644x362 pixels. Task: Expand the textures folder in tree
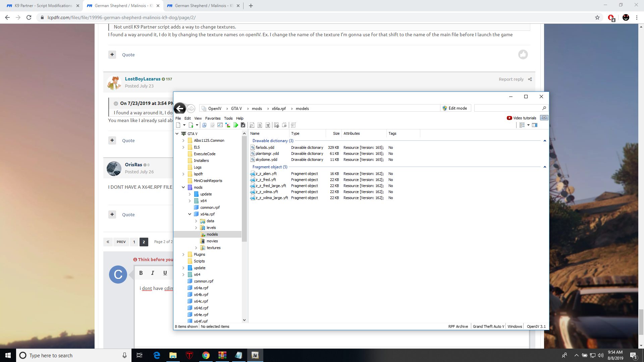coord(196,248)
